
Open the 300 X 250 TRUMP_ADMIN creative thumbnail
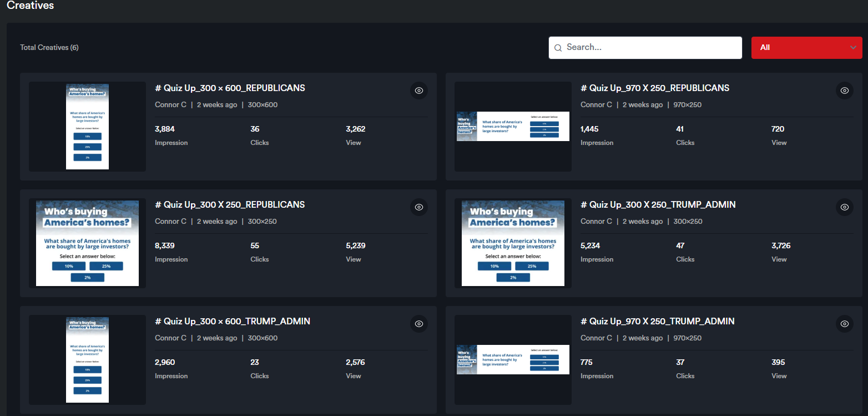click(513, 243)
